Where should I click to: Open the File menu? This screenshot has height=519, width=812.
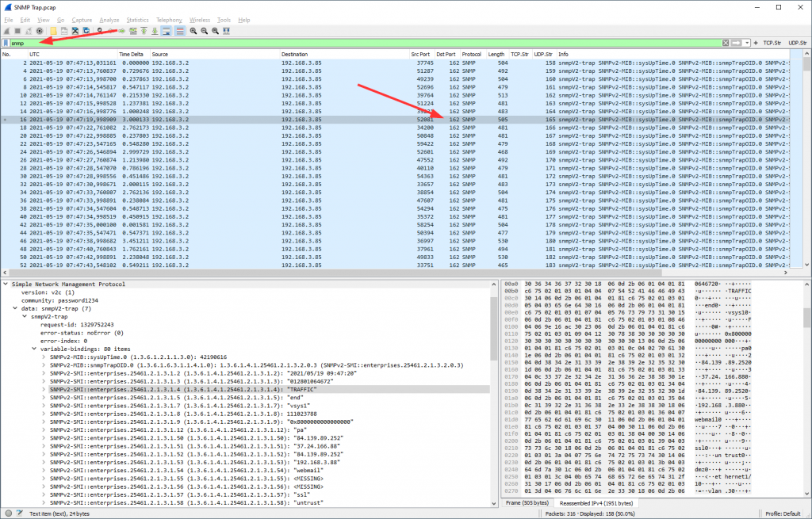8,20
